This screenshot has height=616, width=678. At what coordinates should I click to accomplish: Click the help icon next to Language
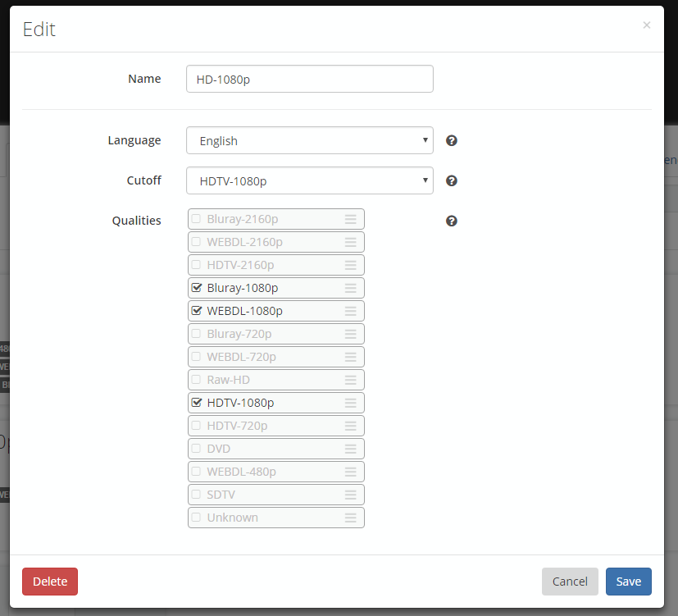click(452, 140)
